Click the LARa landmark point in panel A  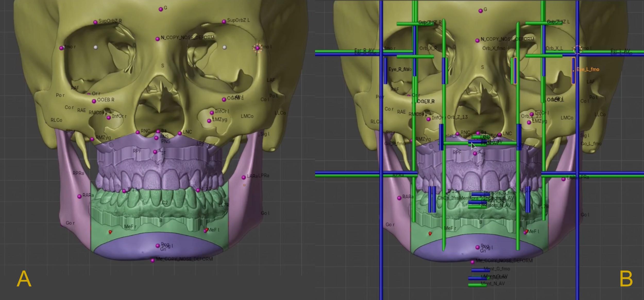tap(243, 178)
